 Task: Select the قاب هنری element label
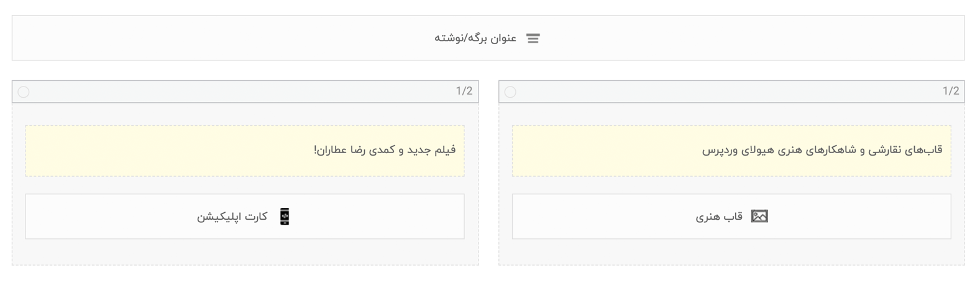coord(719,217)
